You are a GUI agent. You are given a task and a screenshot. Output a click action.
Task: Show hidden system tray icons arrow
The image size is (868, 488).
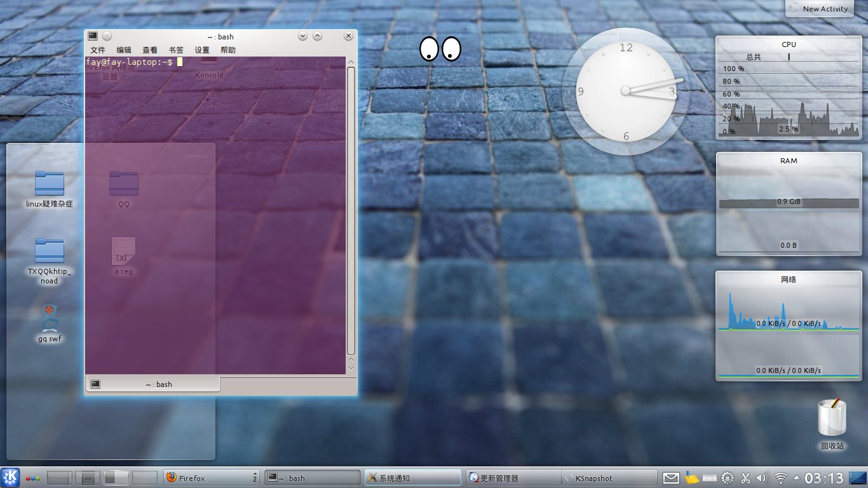796,478
